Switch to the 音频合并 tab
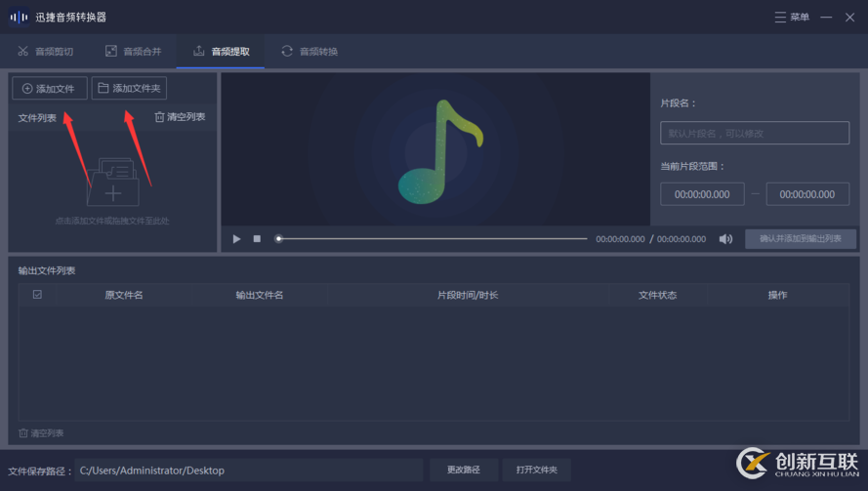The width and height of the screenshot is (868, 491). pos(134,52)
